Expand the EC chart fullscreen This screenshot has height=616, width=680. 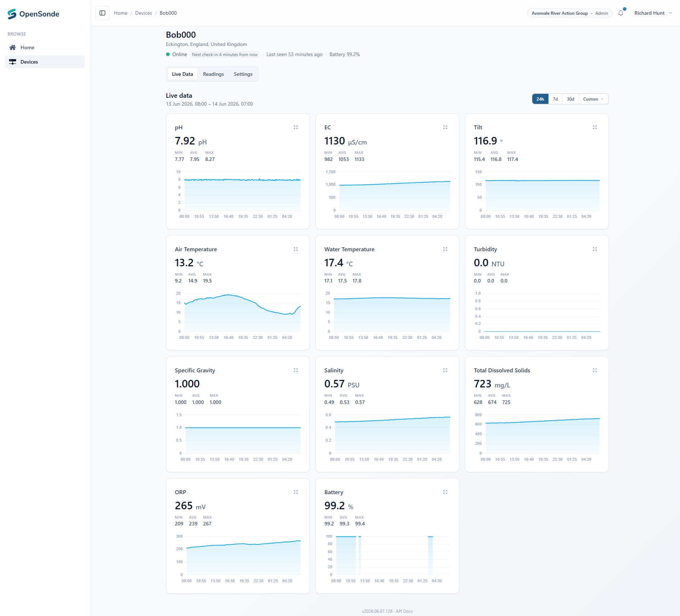(445, 127)
